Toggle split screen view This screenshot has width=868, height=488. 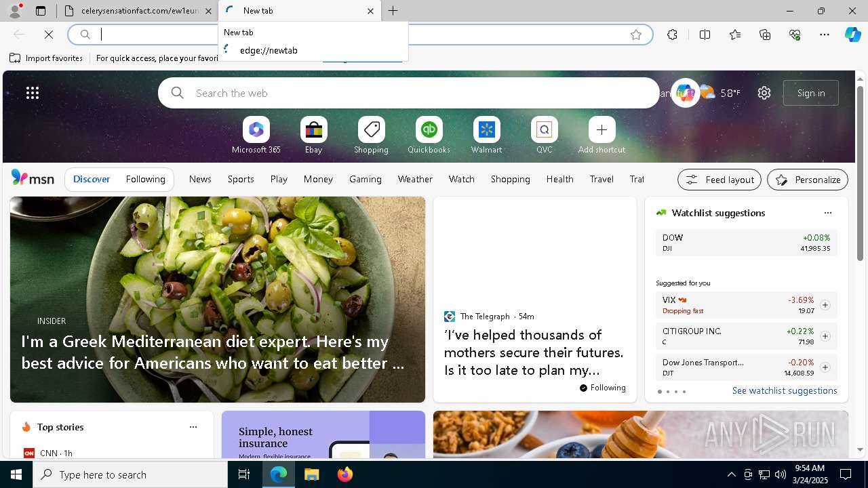tap(705, 35)
